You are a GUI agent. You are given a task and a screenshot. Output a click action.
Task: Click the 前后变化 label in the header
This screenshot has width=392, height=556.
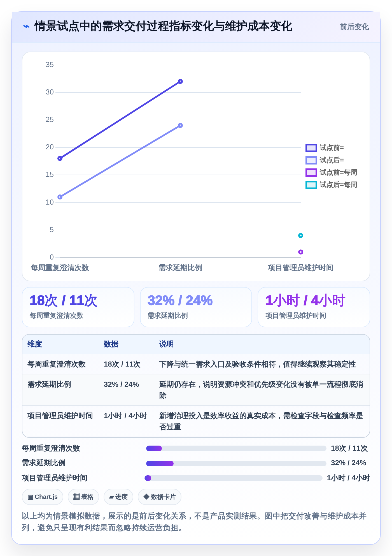(354, 27)
